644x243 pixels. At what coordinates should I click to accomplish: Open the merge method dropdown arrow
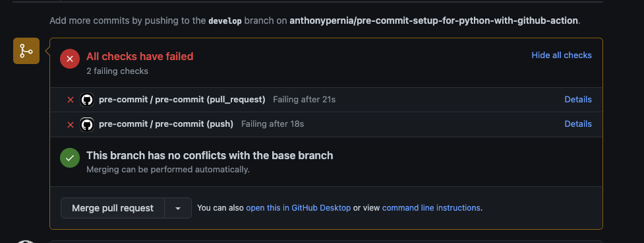[178, 208]
